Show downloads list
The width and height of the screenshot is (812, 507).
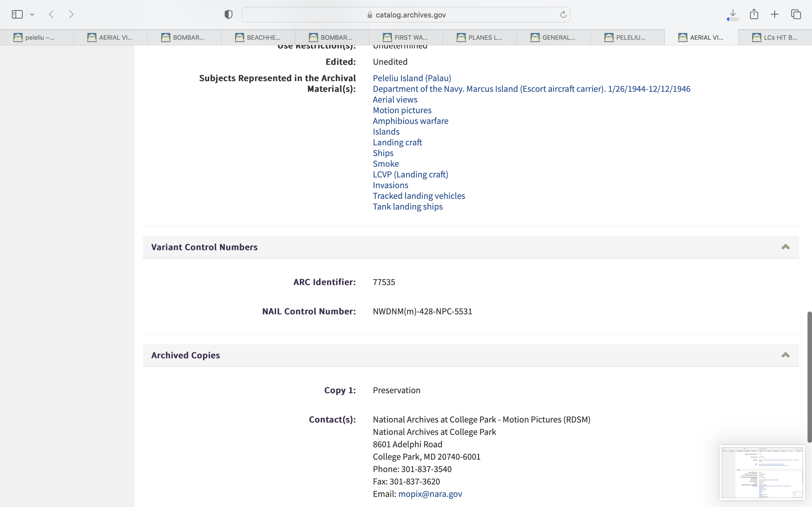coord(733,14)
